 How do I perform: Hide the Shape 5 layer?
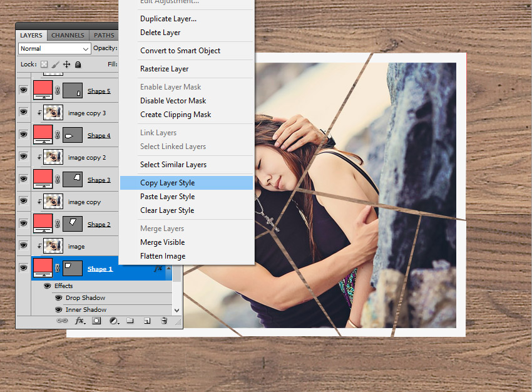[24, 91]
